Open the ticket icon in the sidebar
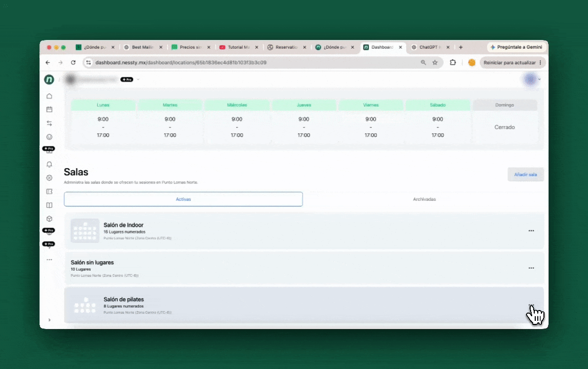Screen dimensions: 588x369 click(x=49, y=192)
